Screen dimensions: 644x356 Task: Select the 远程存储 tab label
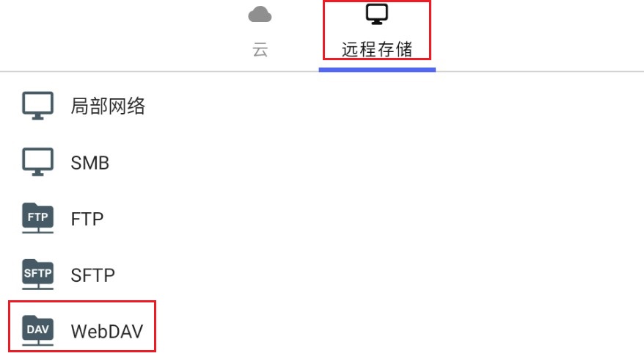point(377,49)
